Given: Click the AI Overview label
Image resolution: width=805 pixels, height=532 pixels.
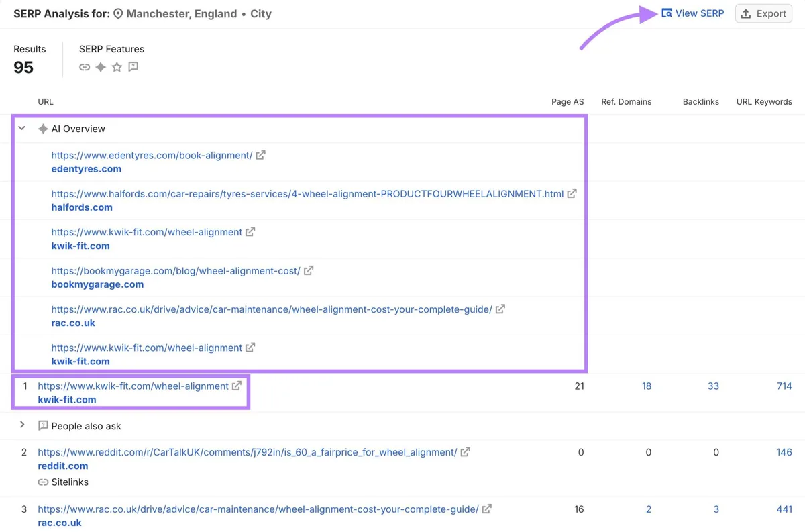Looking at the screenshot, I should pyautogui.click(x=78, y=129).
